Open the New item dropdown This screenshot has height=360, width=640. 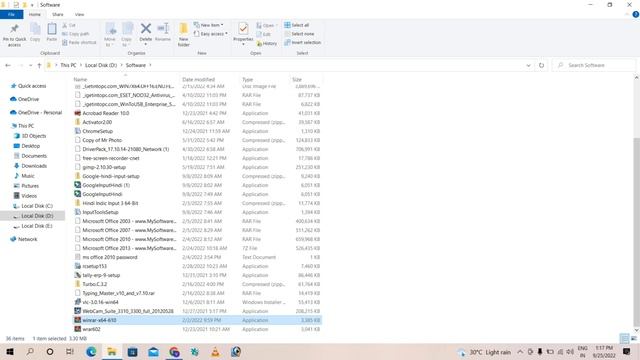209,25
